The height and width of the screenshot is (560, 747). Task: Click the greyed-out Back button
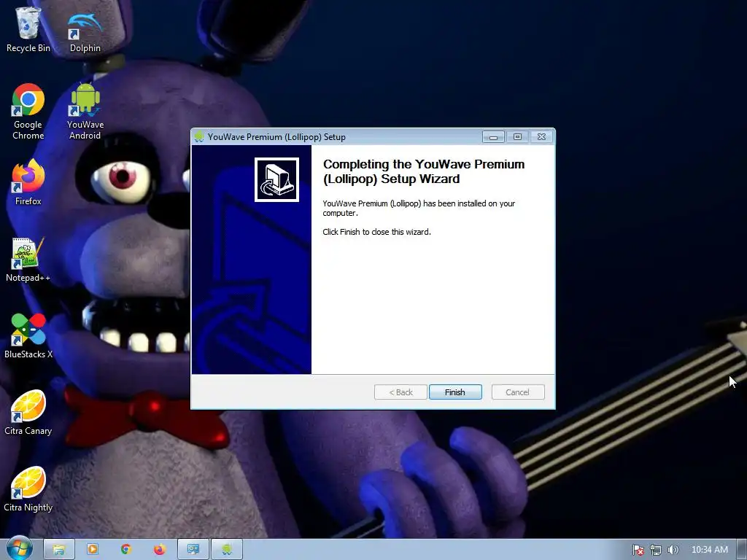tap(400, 392)
